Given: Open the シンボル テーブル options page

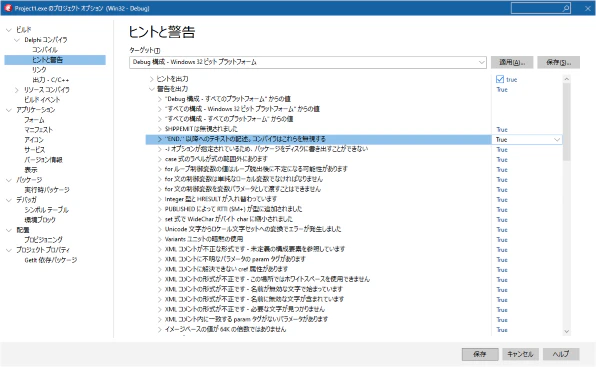Looking at the screenshot, I should click(x=46, y=210).
